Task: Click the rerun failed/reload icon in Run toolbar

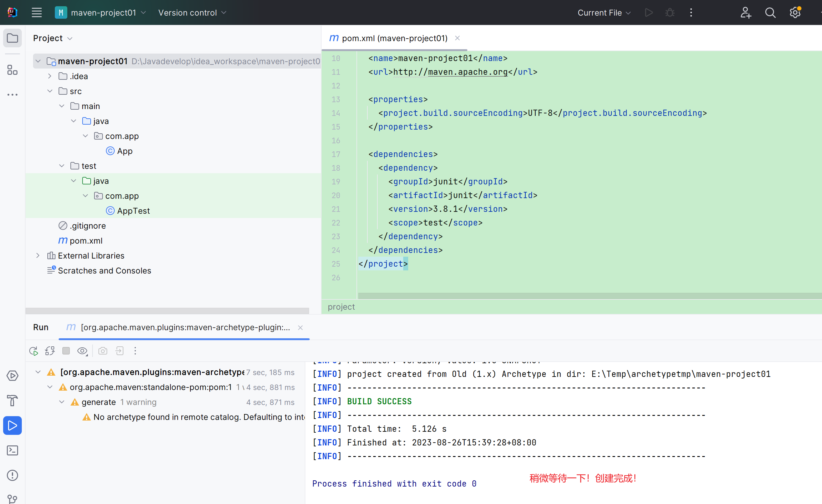Action: point(50,351)
